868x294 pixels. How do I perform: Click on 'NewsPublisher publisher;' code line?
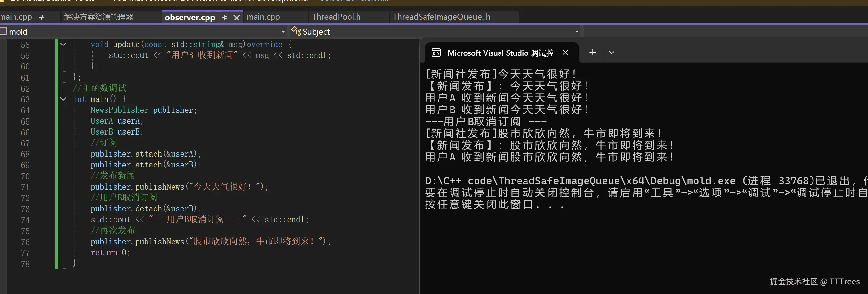point(144,110)
